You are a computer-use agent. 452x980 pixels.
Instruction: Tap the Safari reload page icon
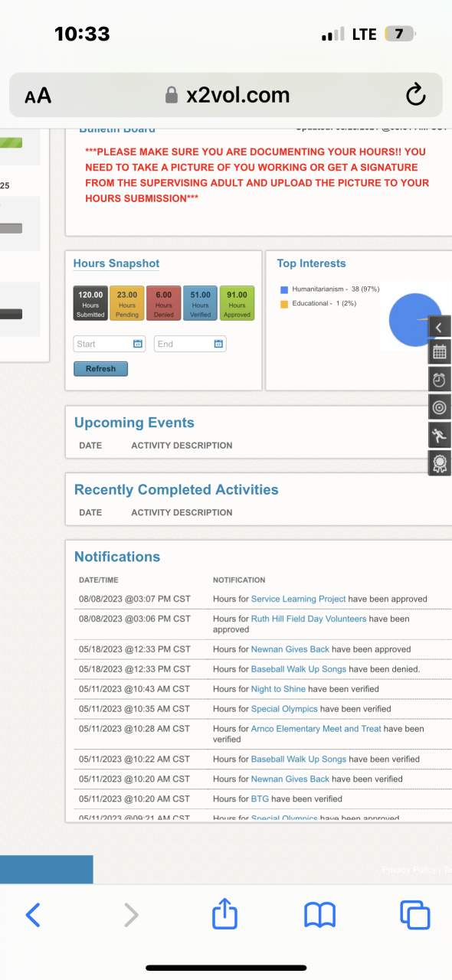(415, 95)
